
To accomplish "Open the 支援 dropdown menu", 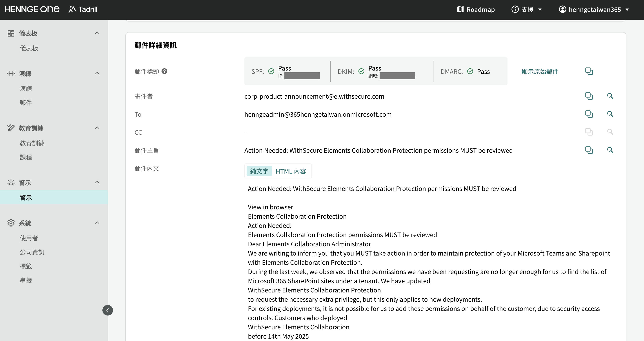I will [x=526, y=9].
